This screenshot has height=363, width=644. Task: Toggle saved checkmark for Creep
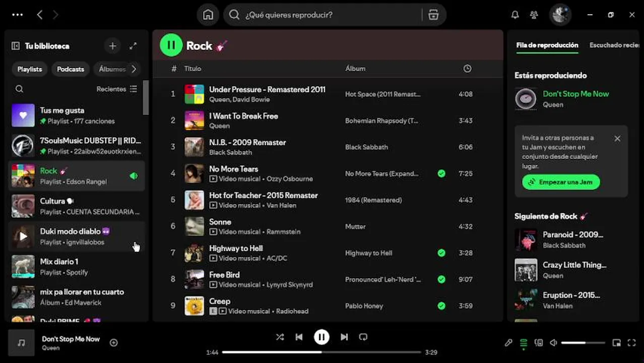(441, 306)
